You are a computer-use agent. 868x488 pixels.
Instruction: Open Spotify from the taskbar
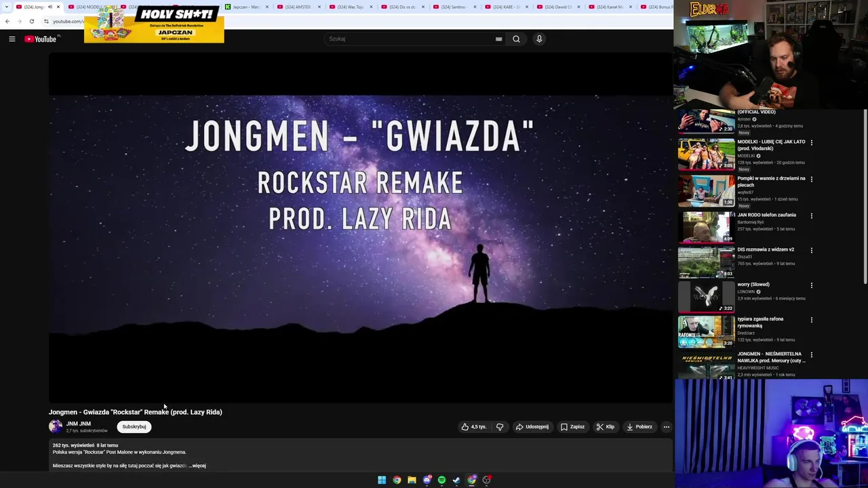click(441, 480)
